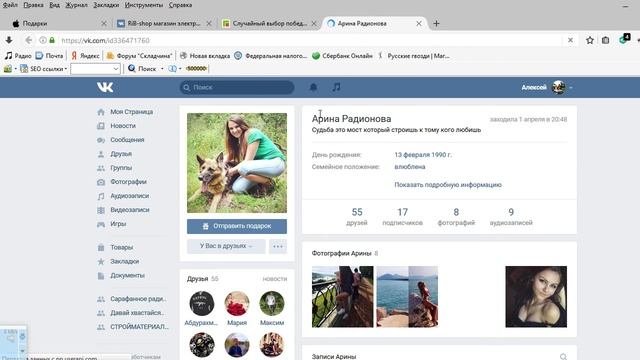Expand the Алексей account menu
The image size is (640, 360).
coord(547,87)
